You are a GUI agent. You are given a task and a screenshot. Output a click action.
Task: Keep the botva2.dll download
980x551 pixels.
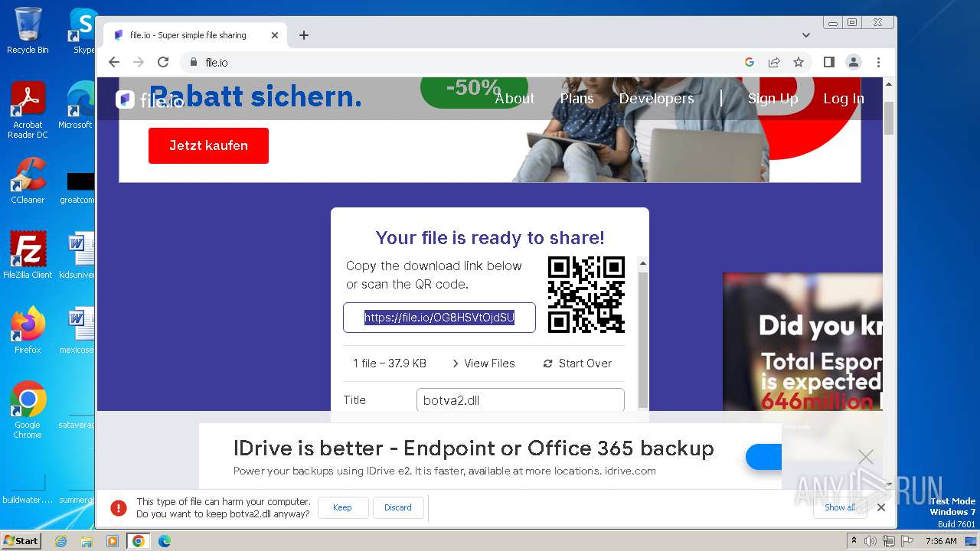[x=342, y=507]
